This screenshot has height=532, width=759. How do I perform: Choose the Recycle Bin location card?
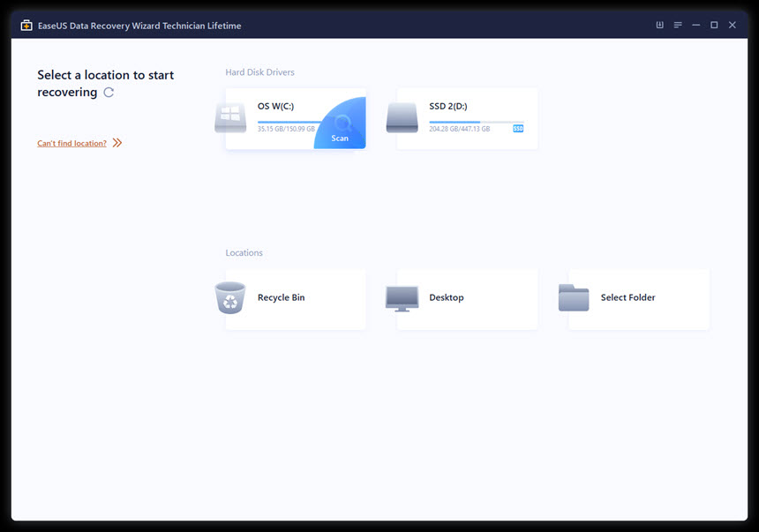click(296, 299)
